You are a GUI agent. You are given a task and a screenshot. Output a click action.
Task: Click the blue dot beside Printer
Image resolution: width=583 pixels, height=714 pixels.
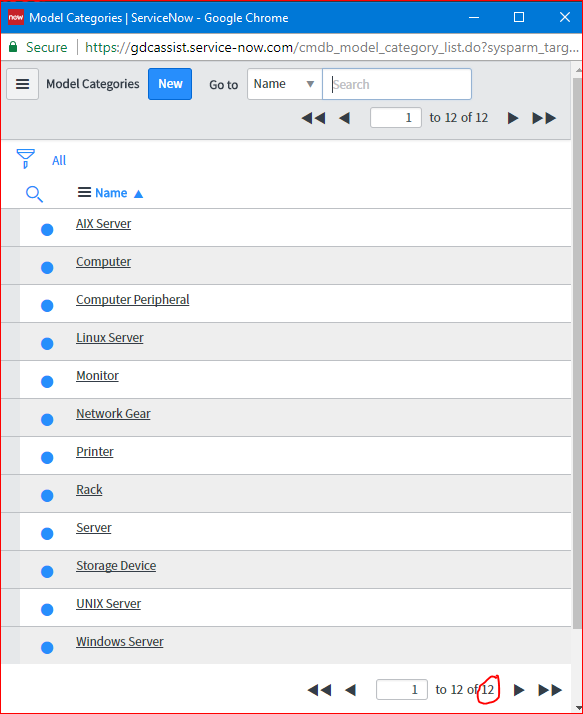tap(47, 458)
